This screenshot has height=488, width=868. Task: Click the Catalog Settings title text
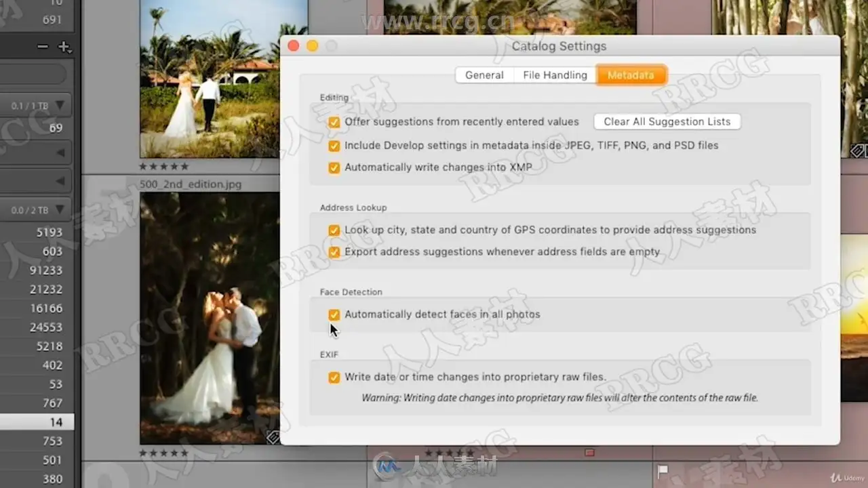[559, 46]
